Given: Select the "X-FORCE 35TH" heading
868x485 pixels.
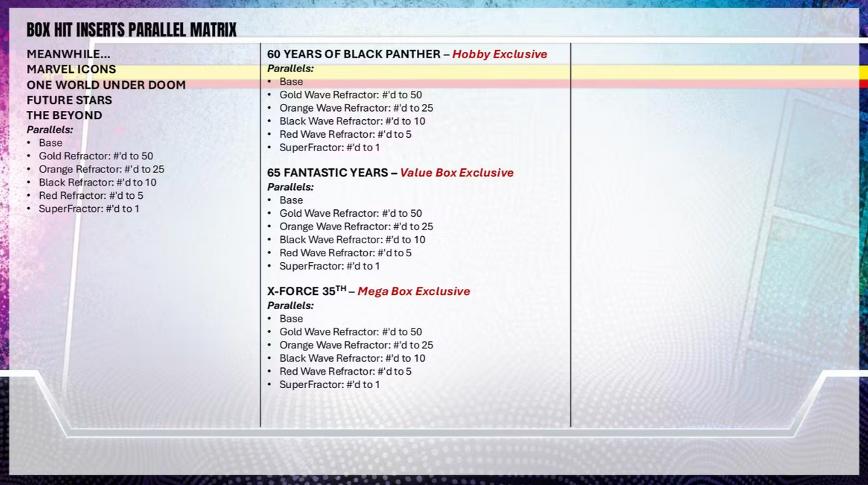Looking at the screenshot, I should [307, 291].
